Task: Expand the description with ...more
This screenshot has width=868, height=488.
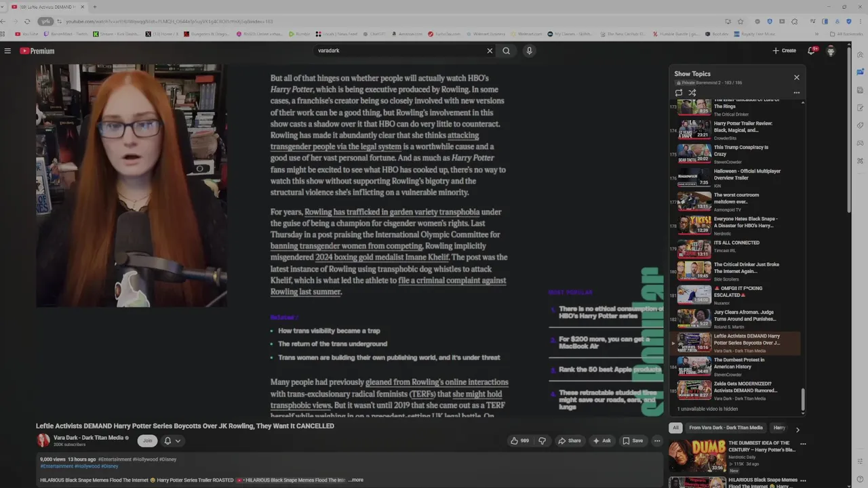Action: point(356,480)
